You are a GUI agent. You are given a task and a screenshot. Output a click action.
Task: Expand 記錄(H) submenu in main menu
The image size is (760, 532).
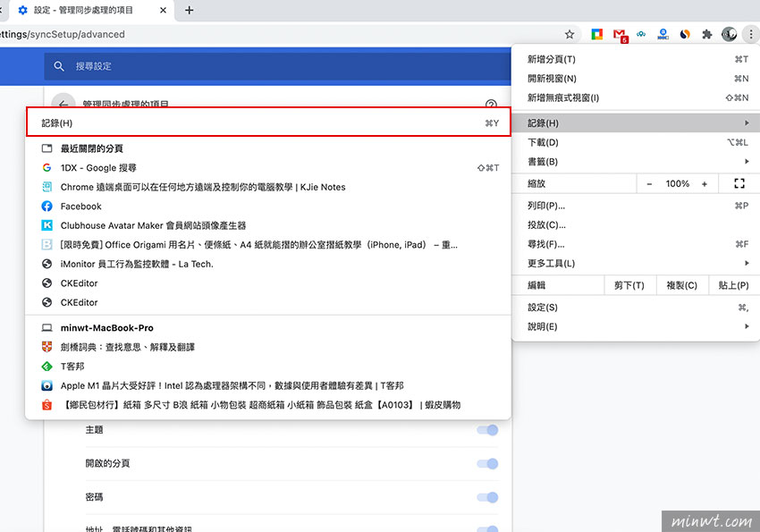point(636,123)
